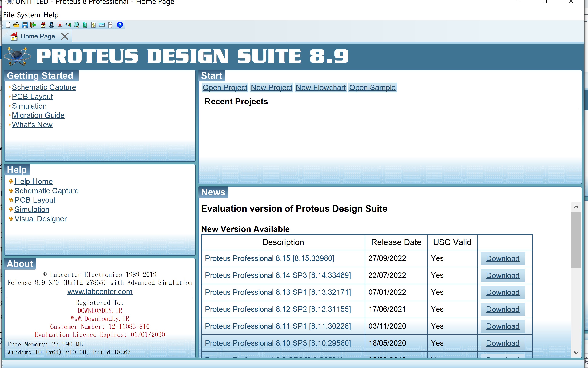This screenshot has width=588, height=368.
Task: Click the Free Memory: 27,290 MB text
Action: tap(45, 344)
